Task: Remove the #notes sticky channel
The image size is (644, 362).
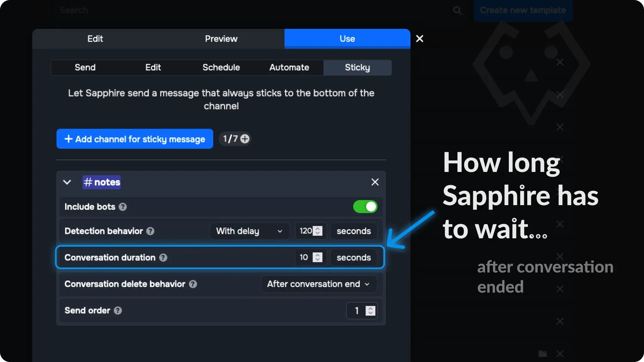Action: tap(375, 182)
